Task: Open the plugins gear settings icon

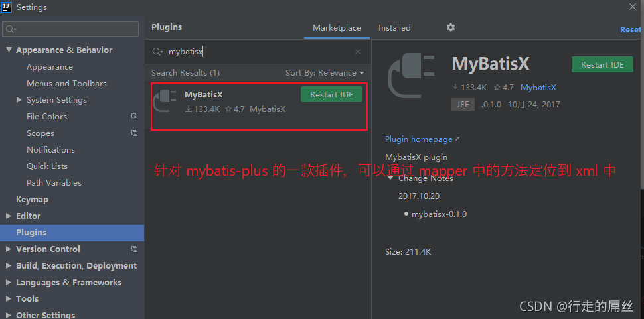Action: 451,27
